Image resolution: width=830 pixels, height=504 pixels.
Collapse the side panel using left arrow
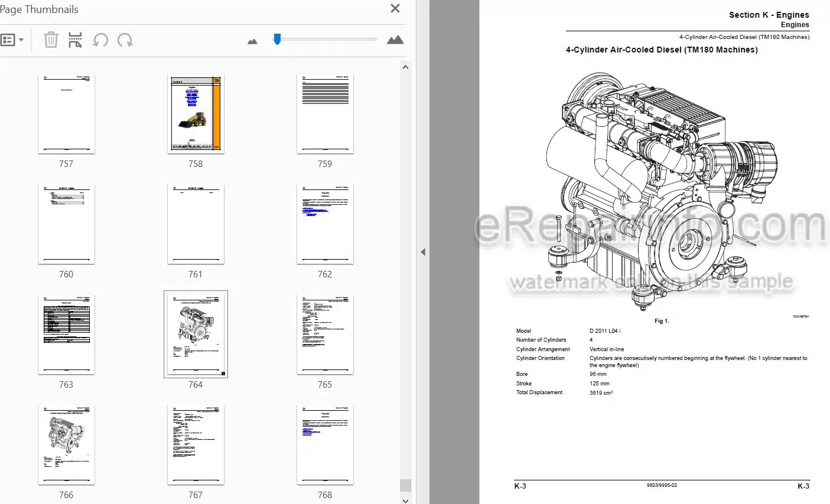pyautogui.click(x=423, y=252)
